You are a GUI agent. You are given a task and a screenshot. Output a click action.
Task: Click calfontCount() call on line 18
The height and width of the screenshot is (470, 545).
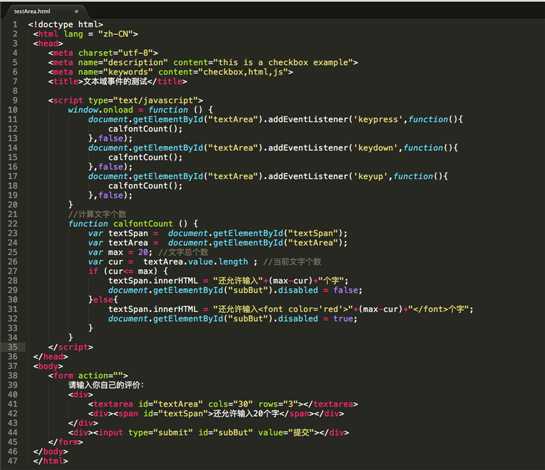[145, 186]
